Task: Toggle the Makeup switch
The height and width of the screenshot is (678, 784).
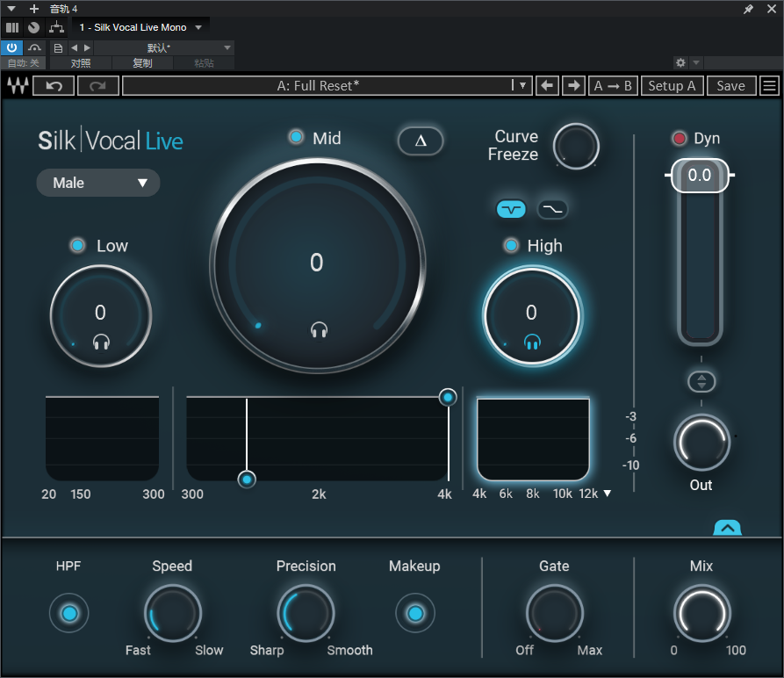Action: pyautogui.click(x=415, y=613)
